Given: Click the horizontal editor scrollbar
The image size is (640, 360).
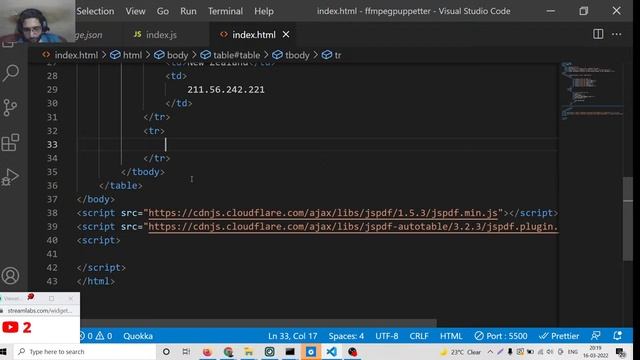Looking at the screenshot, I should click(x=257, y=322).
